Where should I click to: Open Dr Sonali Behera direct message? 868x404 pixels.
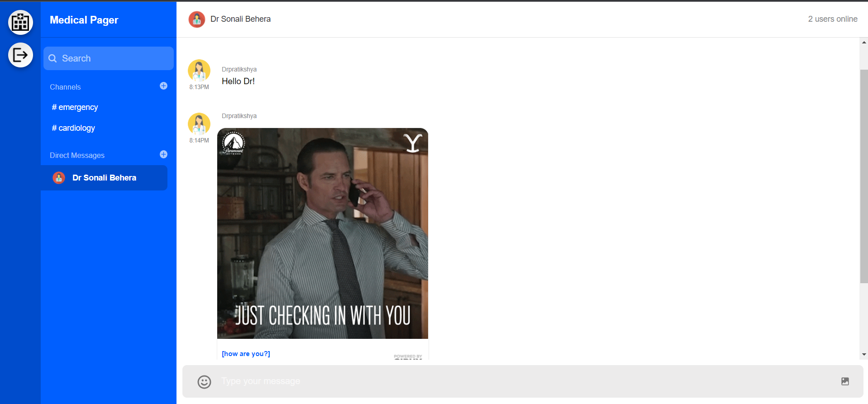pyautogui.click(x=104, y=178)
